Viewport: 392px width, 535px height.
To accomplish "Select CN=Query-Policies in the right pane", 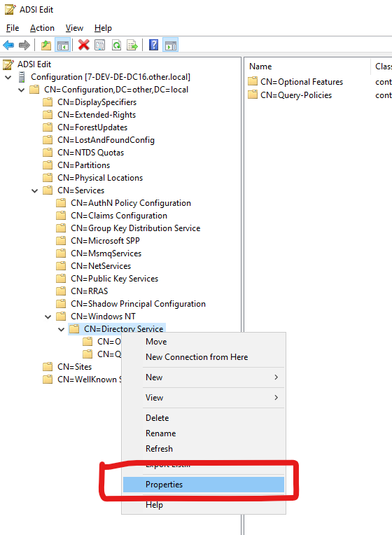I will point(296,95).
